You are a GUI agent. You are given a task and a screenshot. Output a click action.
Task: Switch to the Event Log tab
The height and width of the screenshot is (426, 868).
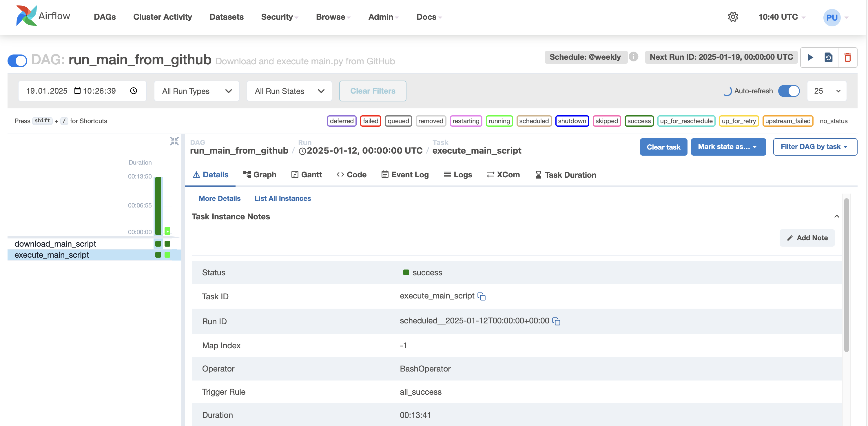pyautogui.click(x=405, y=174)
